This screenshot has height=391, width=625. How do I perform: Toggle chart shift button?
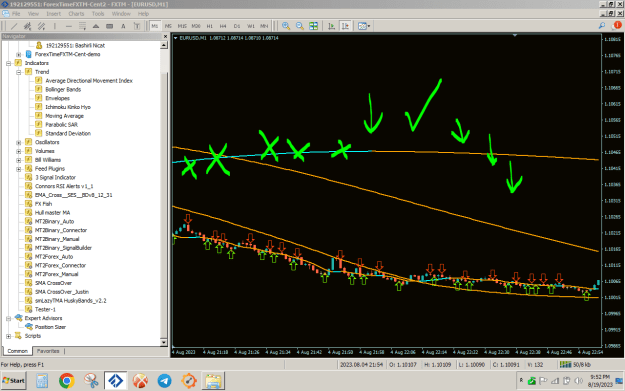pos(345,26)
